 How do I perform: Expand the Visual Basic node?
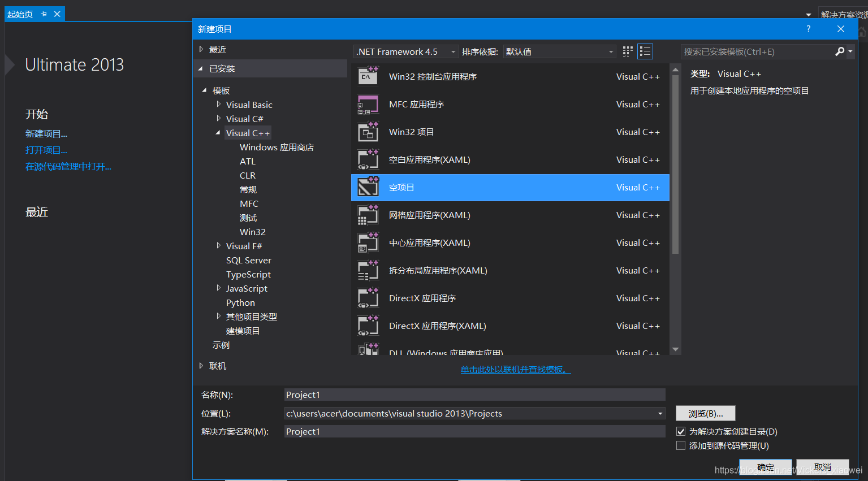218,104
